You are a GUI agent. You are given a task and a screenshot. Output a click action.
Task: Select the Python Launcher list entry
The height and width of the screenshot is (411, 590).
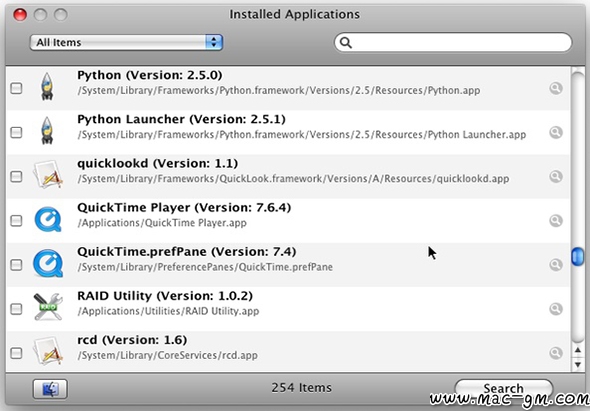[287, 132]
